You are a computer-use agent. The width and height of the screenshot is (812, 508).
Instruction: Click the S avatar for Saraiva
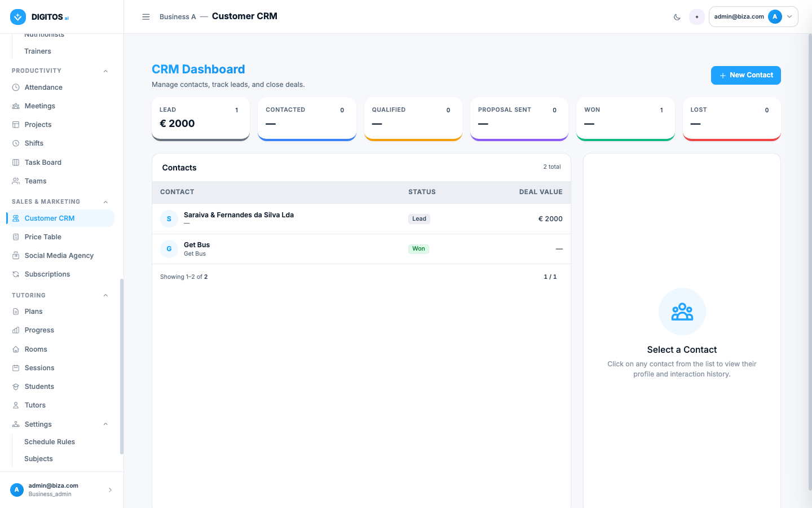(x=169, y=219)
